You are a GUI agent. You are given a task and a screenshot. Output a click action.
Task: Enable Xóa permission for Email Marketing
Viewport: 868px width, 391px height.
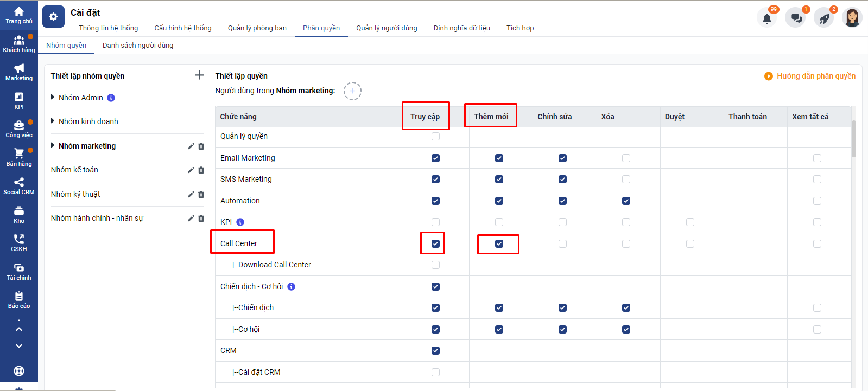[x=626, y=158]
